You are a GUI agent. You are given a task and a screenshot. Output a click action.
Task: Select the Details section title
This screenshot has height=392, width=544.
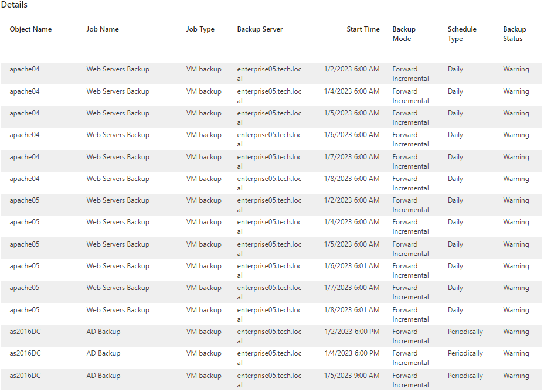(x=14, y=5)
